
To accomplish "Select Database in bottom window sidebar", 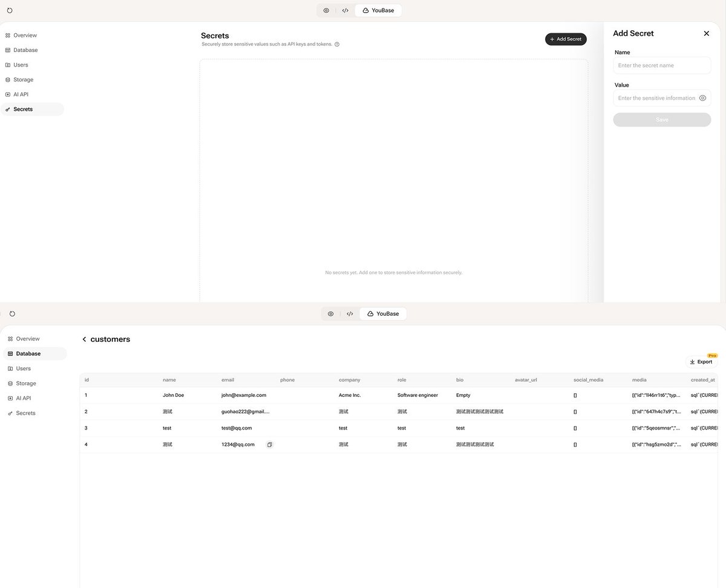I will pyautogui.click(x=34, y=354).
